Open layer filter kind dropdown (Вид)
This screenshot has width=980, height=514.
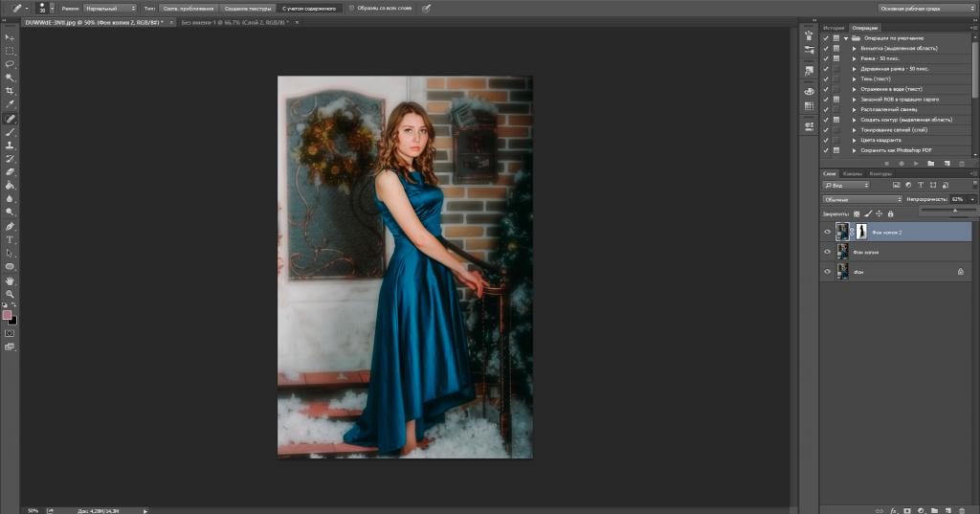tap(846, 185)
